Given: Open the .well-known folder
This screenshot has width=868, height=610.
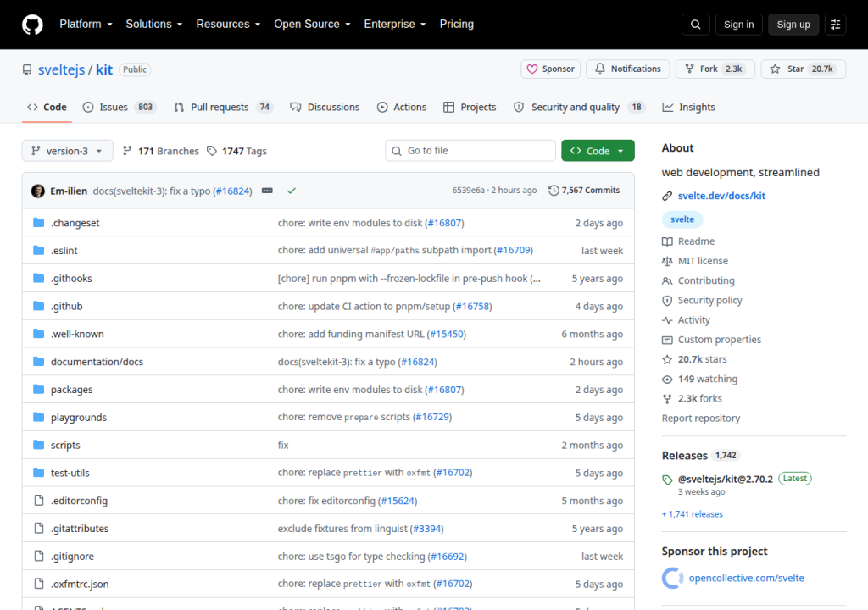Looking at the screenshot, I should coord(77,335).
